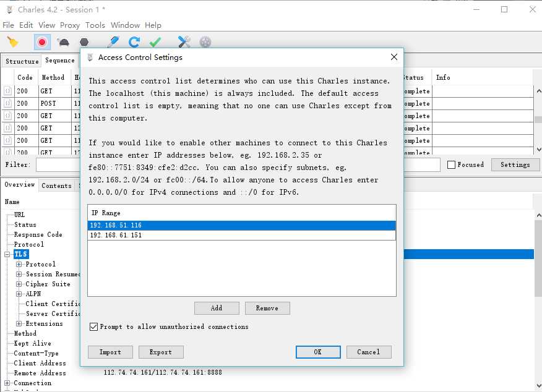Click the broom Clear Session icon
The width and height of the screenshot is (542, 392).
click(x=13, y=42)
